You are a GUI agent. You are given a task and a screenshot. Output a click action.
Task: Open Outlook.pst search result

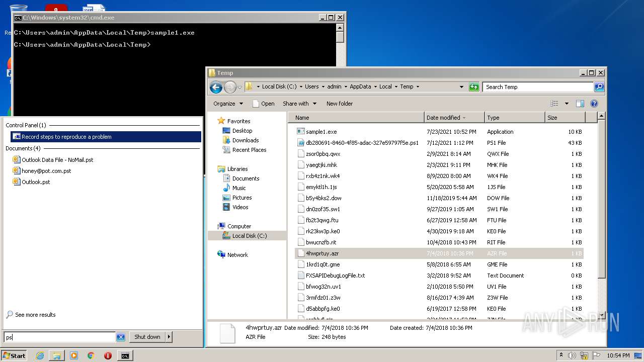(36, 182)
